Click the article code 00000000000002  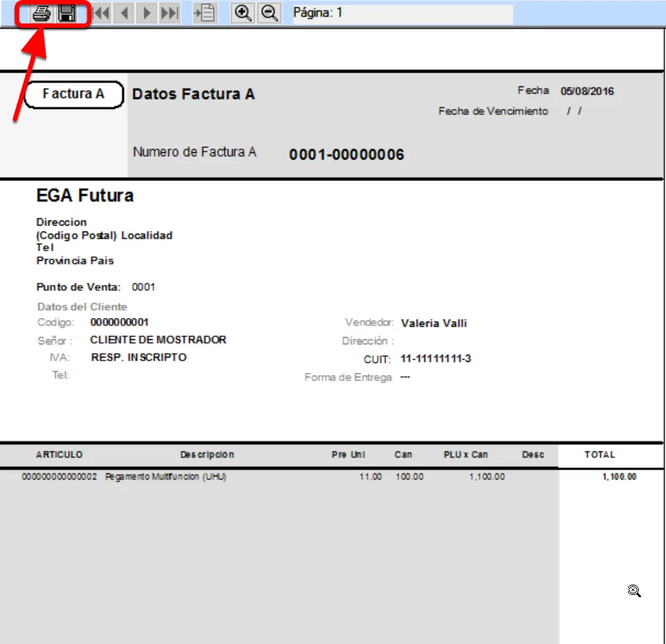pos(59,477)
